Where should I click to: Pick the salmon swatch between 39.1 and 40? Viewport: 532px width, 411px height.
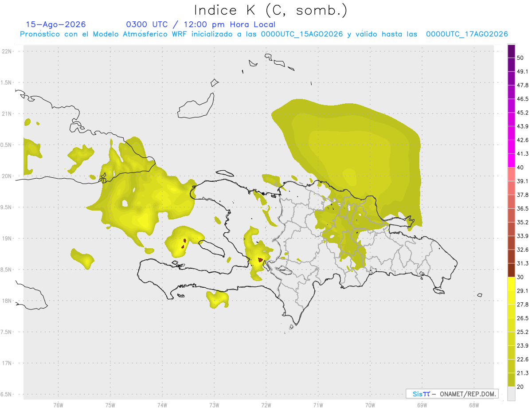pos(512,174)
